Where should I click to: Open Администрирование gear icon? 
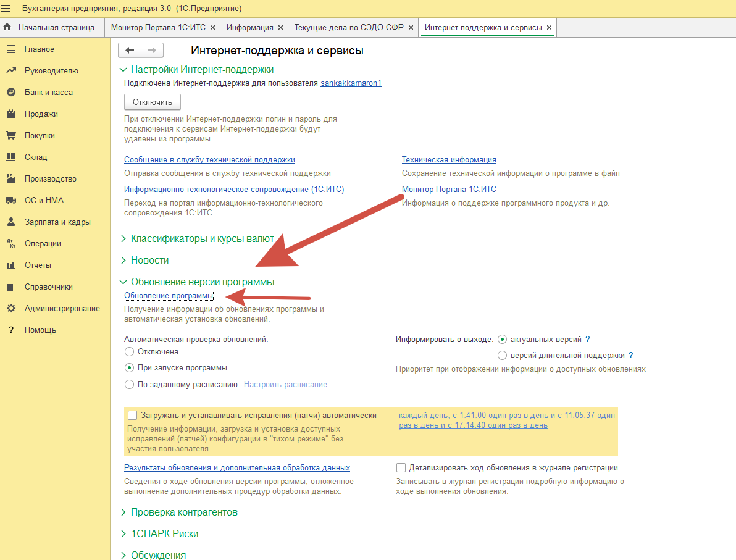(10, 309)
